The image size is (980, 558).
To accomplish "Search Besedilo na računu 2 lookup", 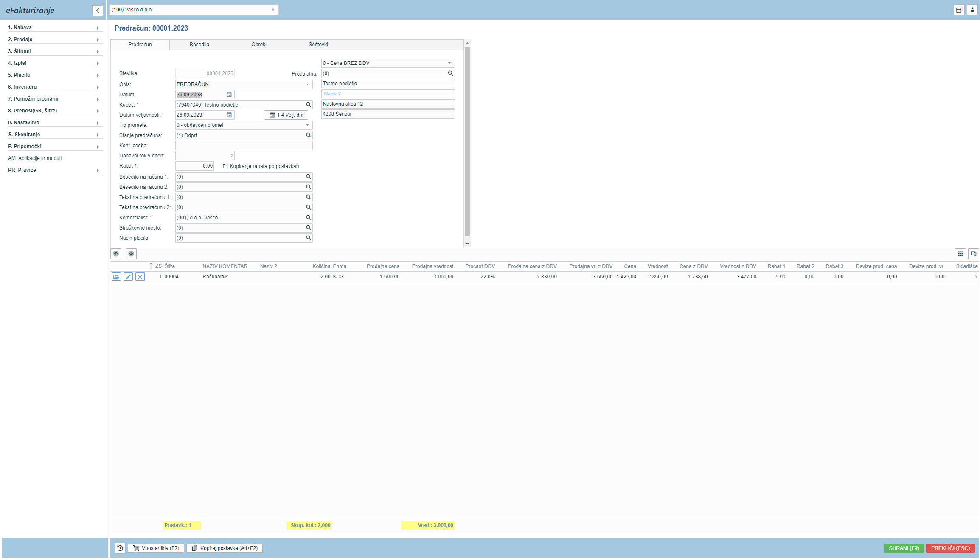I will point(309,187).
